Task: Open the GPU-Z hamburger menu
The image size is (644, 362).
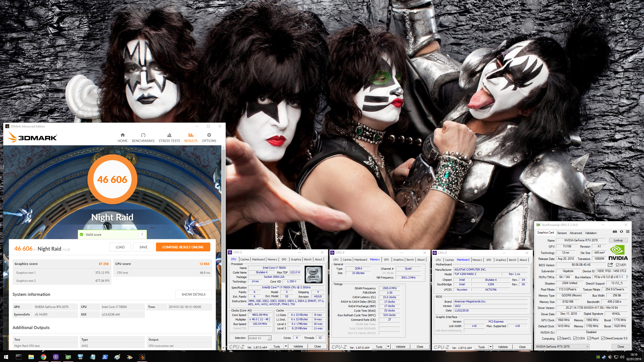Action: pos(628,232)
